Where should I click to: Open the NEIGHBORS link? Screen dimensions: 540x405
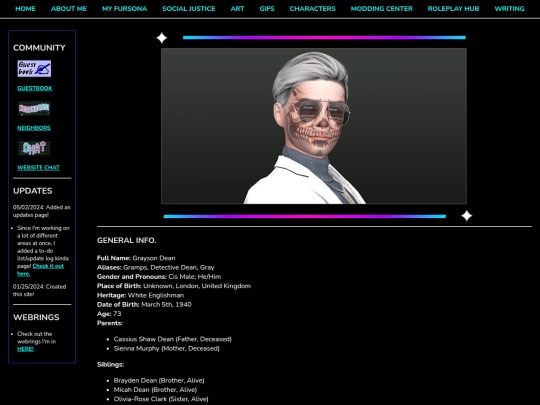click(x=34, y=128)
